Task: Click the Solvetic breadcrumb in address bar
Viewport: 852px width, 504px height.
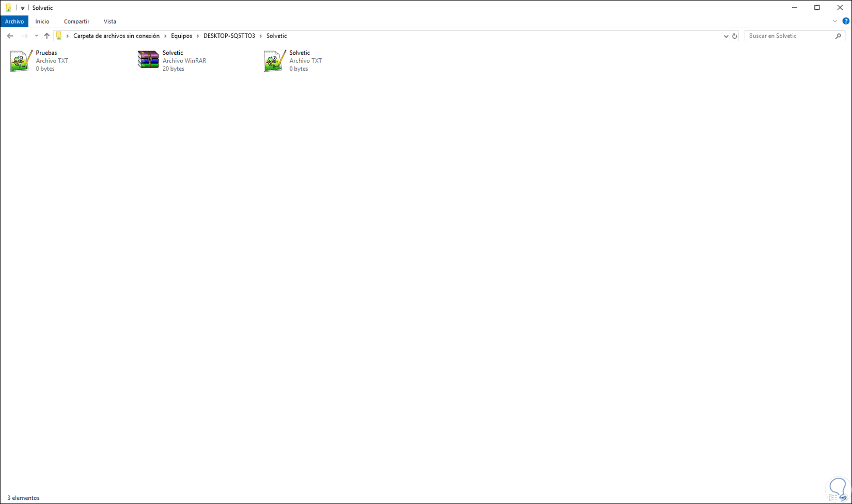Action: 277,36
